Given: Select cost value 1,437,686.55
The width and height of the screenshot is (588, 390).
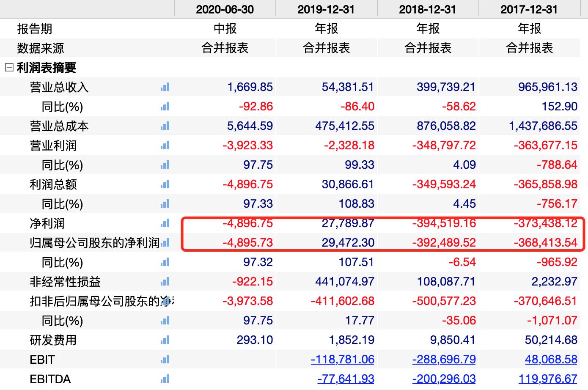Looking at the screenshot, I should coord(543,126).
